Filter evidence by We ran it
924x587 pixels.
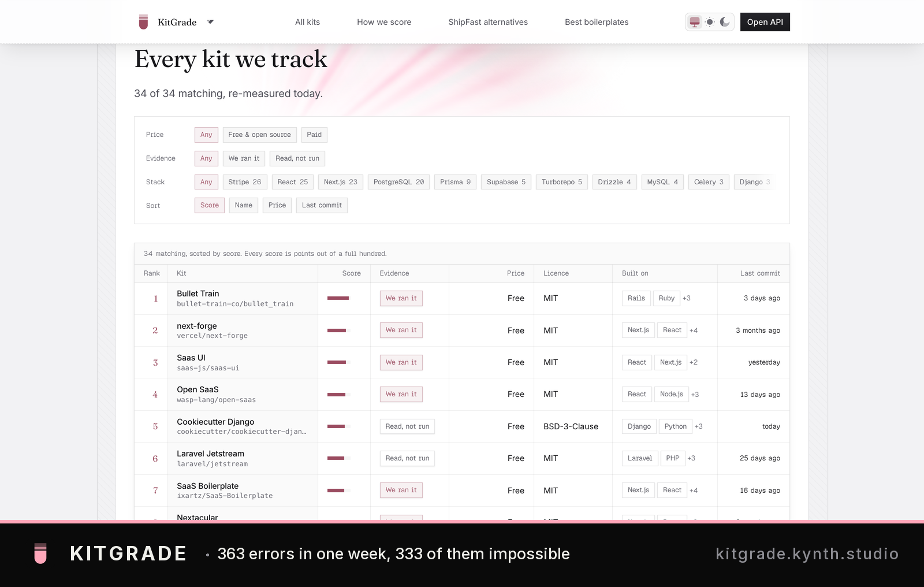pyautogui.click(x=244, y=158)
